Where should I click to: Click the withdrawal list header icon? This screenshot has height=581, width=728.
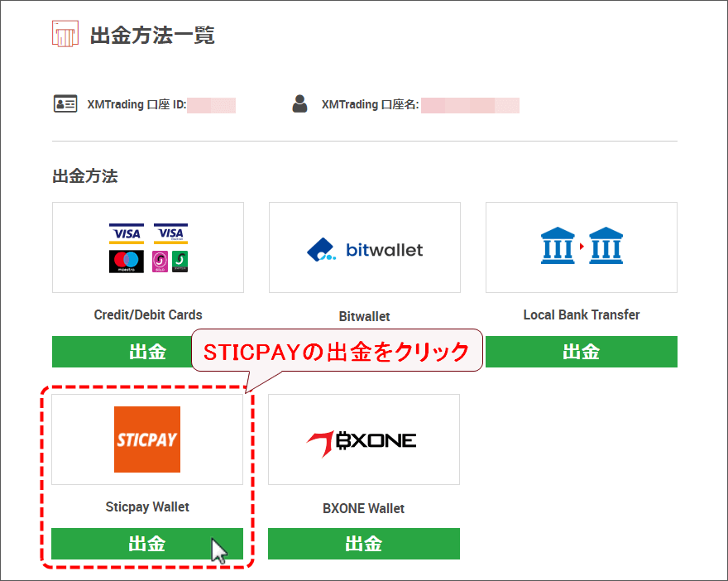click(65, 33)
